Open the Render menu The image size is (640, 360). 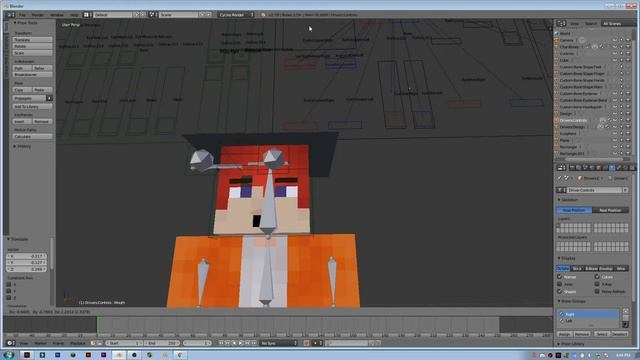click(x=38, y=15)
